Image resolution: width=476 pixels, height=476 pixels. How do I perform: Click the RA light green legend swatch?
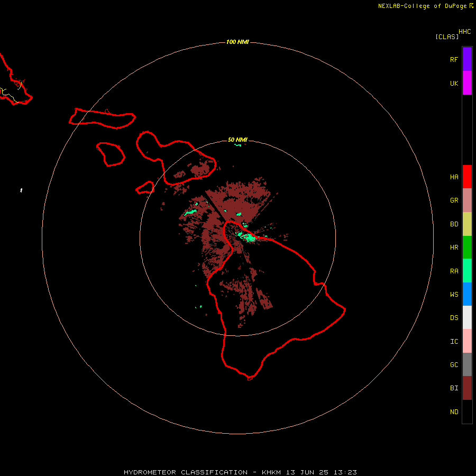pos(467,271)
